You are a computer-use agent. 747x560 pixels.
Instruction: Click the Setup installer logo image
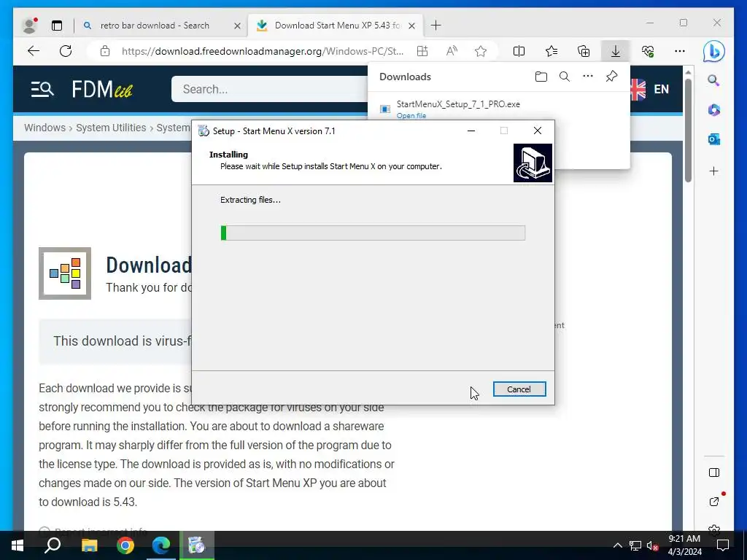pos(533,163)
